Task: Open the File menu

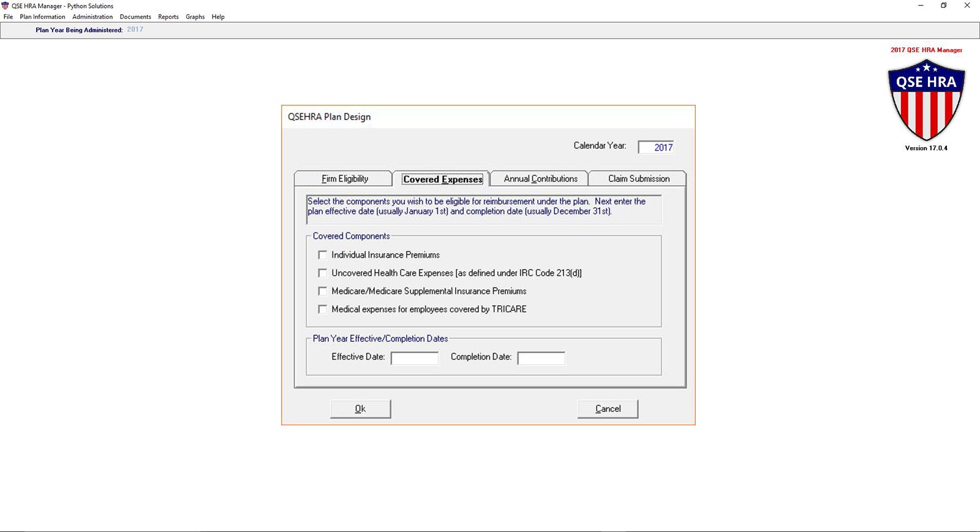Action: point(8,17)
